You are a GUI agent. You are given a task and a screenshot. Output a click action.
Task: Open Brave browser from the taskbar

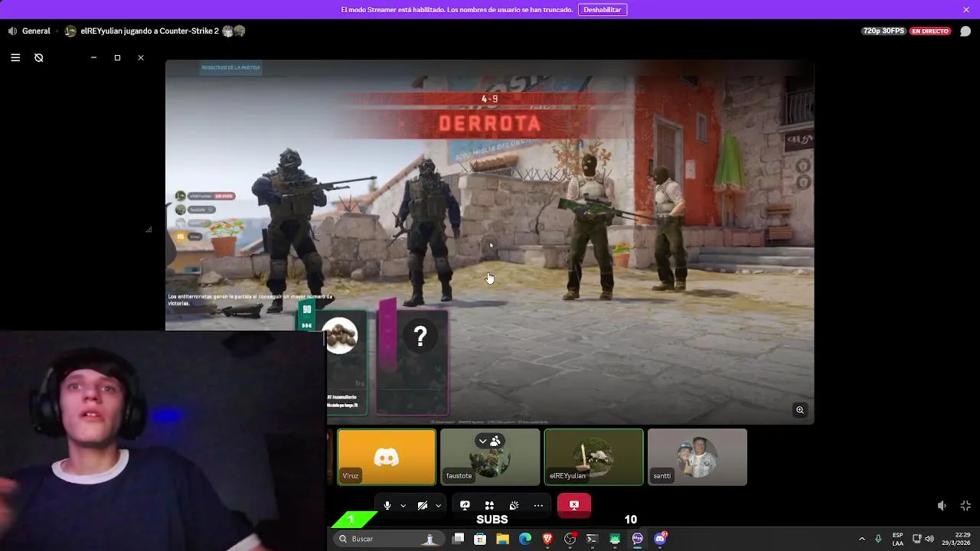click(x=547, y=539)
